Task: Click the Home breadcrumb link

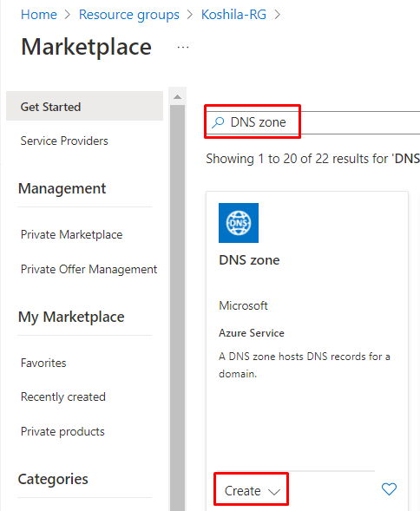Action: pyautogui.click(x=39, y=15)
